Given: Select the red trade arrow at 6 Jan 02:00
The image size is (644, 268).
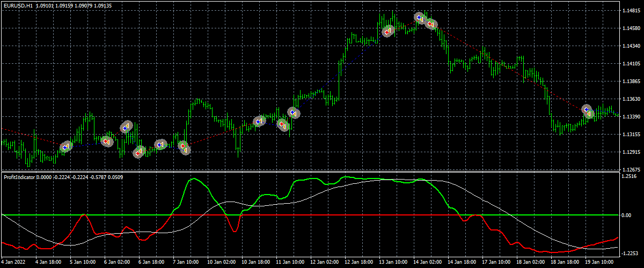Looking at the screenshot, I should tap(105, 142).
